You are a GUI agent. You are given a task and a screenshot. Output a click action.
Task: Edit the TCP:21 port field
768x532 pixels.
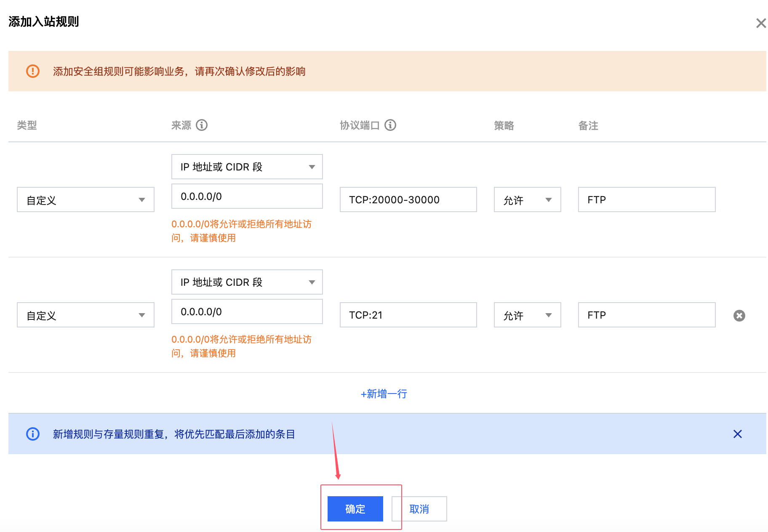tap(408, 315)
